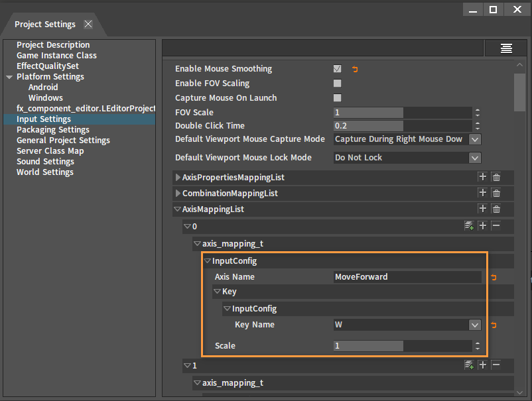Focus the search bar above settings
Image resolution: width=532 pixels, height=401 pixels.
[x=322, y=48]
